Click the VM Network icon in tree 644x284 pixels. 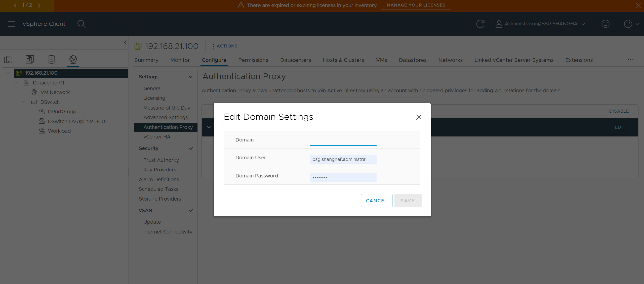pos(34,92)
